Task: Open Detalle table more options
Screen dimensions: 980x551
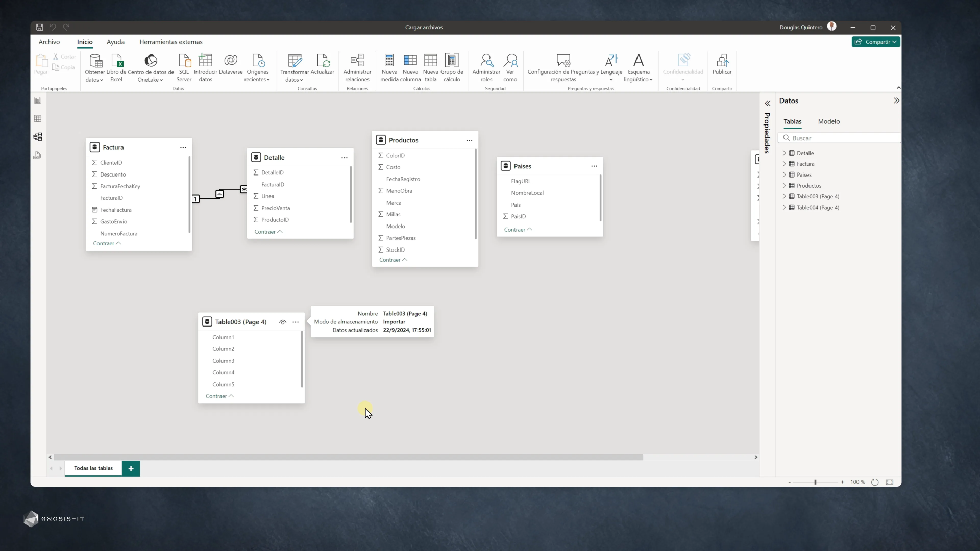Action: coord(344,158)
